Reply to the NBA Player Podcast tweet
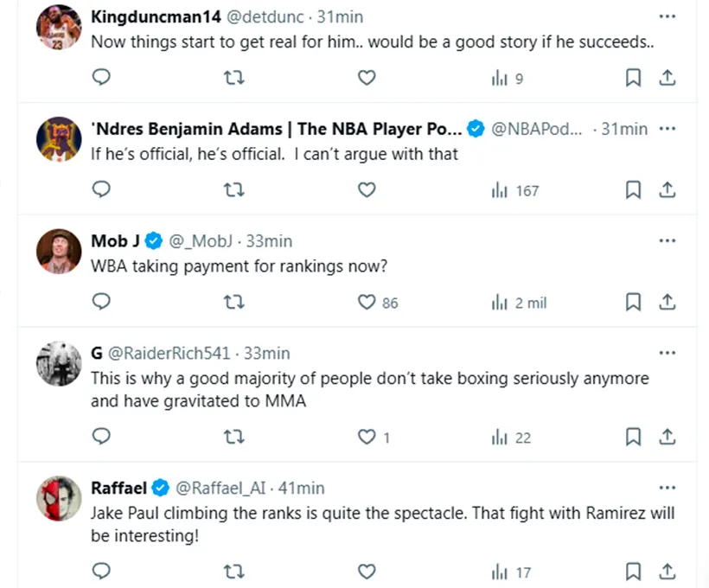 (101, 190)
